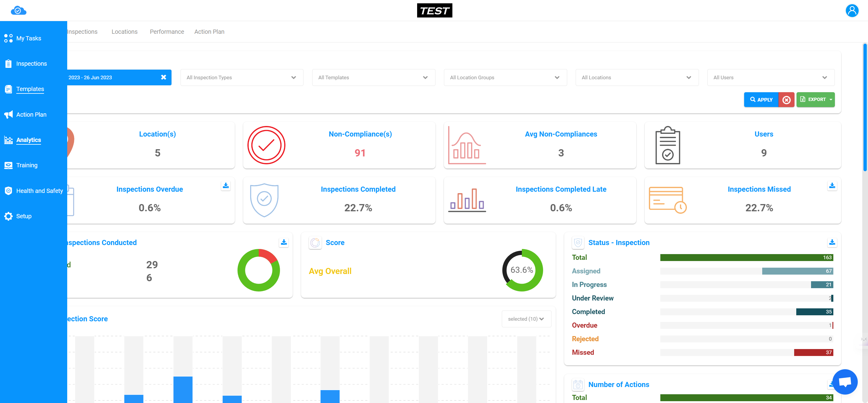Click the Score panel gauge icon
The image size is (868, 403).
tap(315, 243)
